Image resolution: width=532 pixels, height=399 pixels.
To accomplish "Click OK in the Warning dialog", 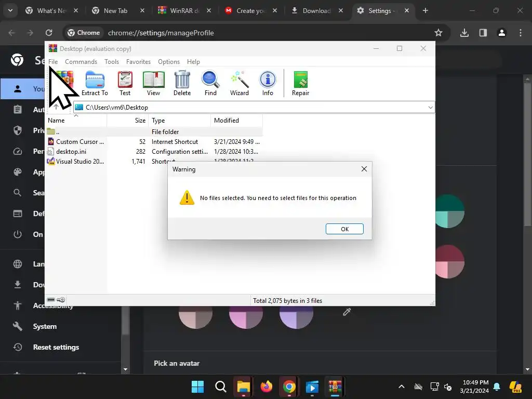I will 345,229.
